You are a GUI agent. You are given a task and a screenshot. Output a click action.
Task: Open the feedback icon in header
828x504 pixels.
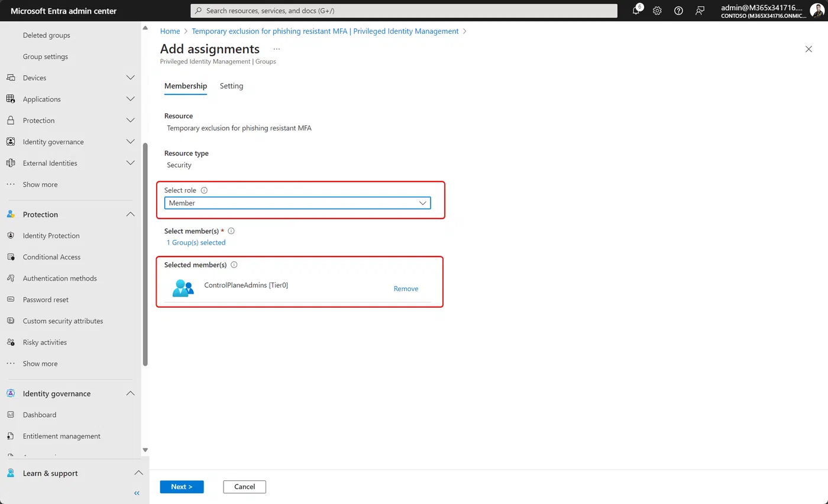click(x=700, y=11)
